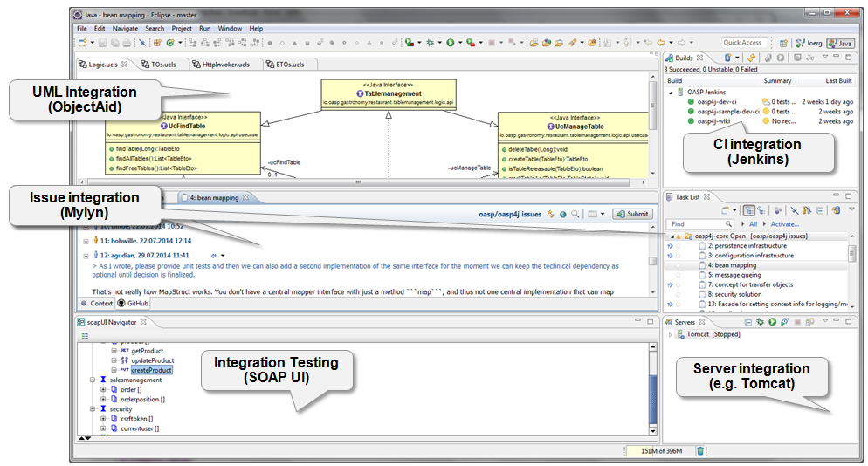Collapse the salesmanagement node in soapUI Navigator
The height and width of the screenshot is (466, 868).
click(93, 380)
